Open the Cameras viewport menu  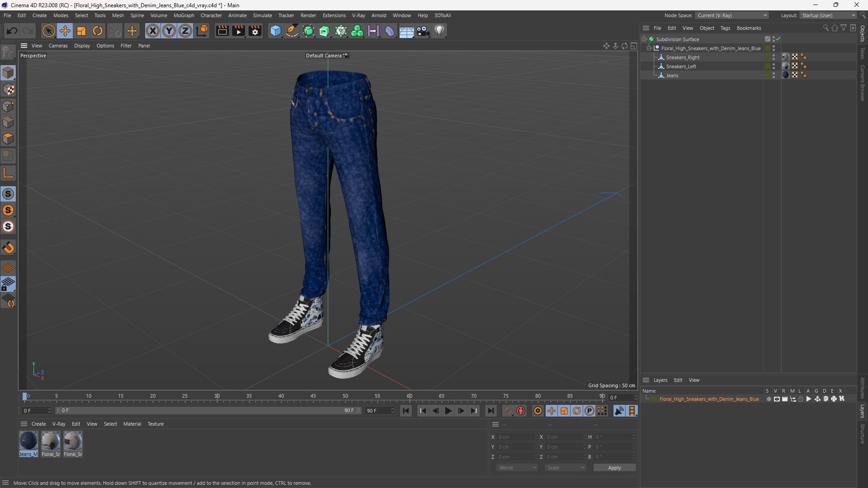point(58,46)
